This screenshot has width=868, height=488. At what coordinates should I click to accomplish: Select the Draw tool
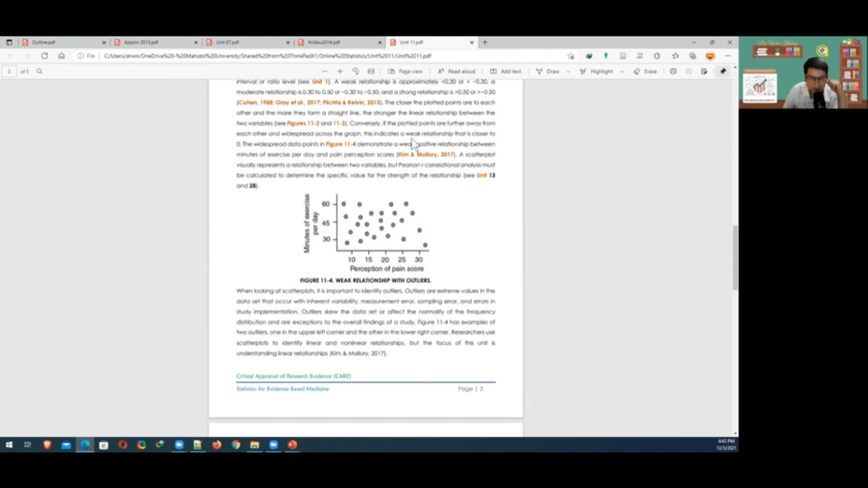(x=548, y=71)
